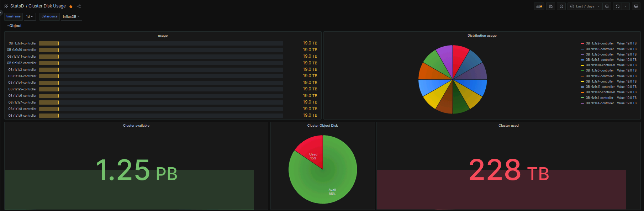The height and width of the screenshot is (211, 644).
Task: Click the Add panel icon in the toolbar
Action: 539,6
